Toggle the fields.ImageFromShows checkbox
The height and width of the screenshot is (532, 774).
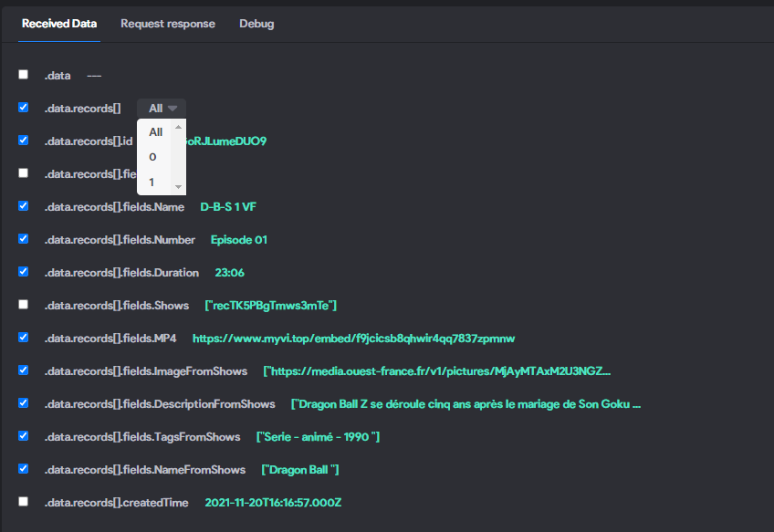23,370
